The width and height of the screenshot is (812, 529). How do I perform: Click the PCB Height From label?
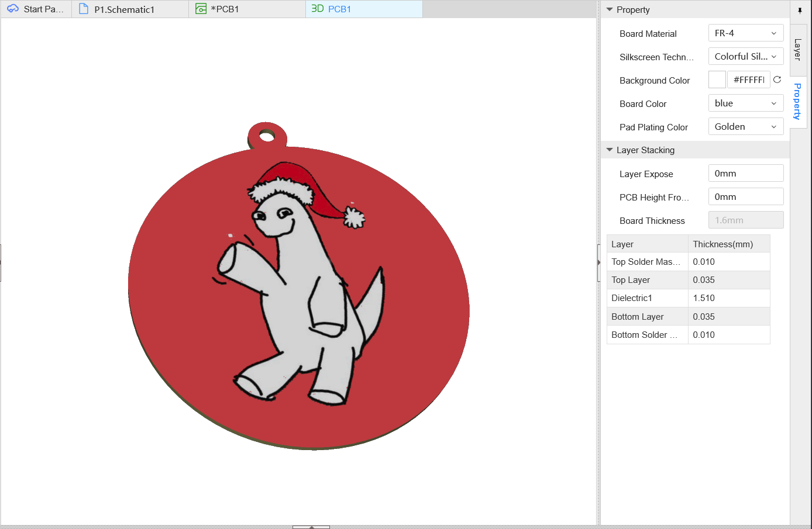coord(655,198)
